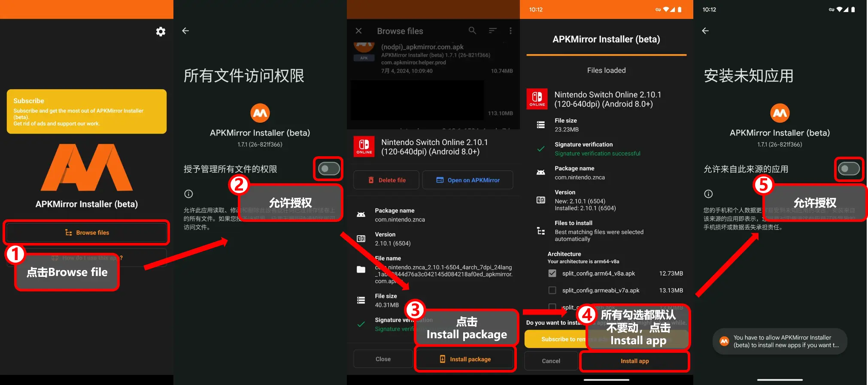Click the Delete file button

(386, 180)
